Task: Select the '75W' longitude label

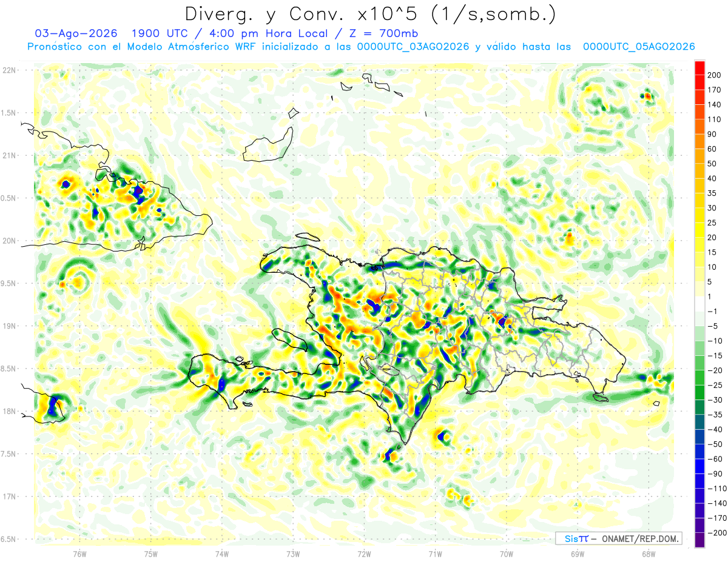Action: pos(151,554)
